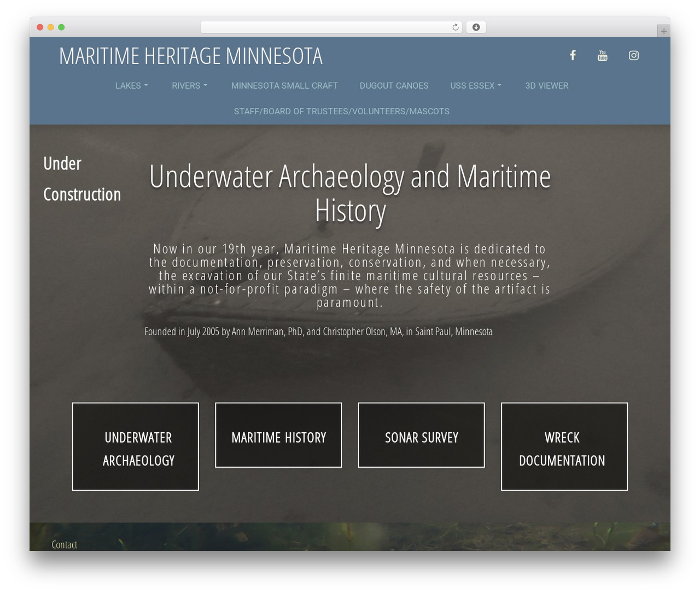
Task: Add a new browser tab with the plus
Action: click(663, 31)
